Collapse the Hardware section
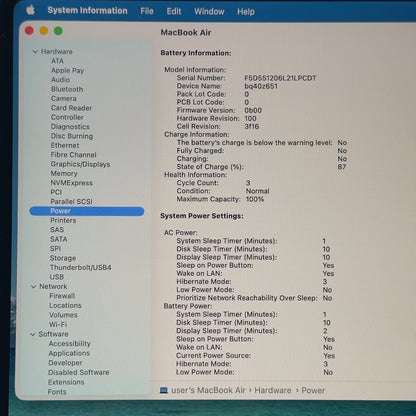 pyautogui.click(x=35, y=52)
